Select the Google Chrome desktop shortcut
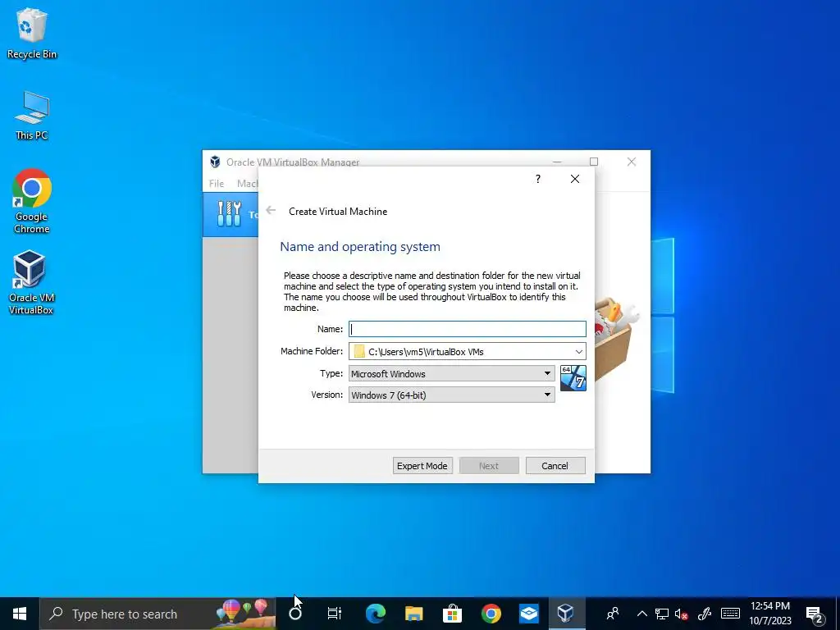 (x=32, y=201)
